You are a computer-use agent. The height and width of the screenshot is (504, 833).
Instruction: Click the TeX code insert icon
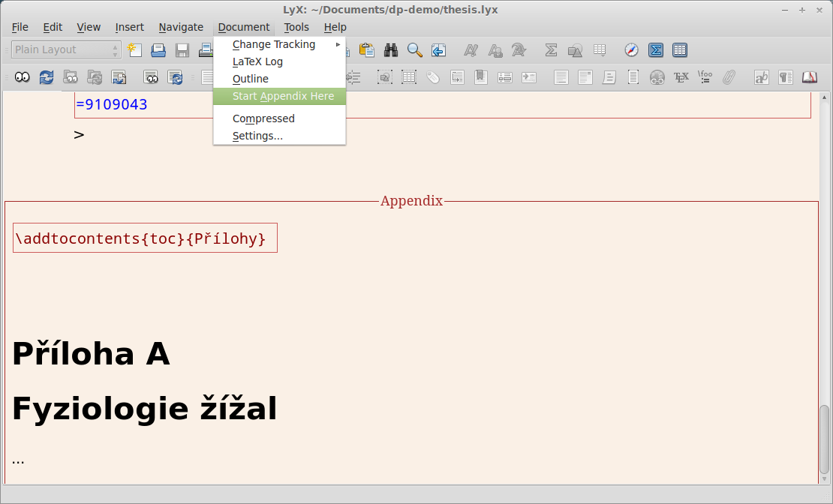point(681,77)
